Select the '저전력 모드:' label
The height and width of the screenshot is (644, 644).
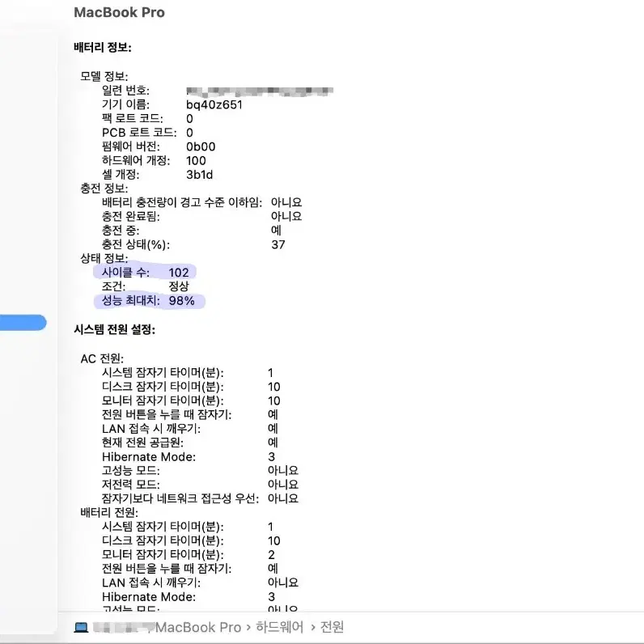tap(130, 485)
